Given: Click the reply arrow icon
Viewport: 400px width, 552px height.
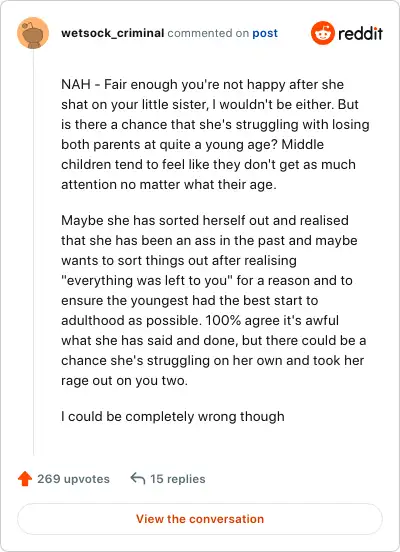Looking at the screenshot, I should [x=138, y=478].
